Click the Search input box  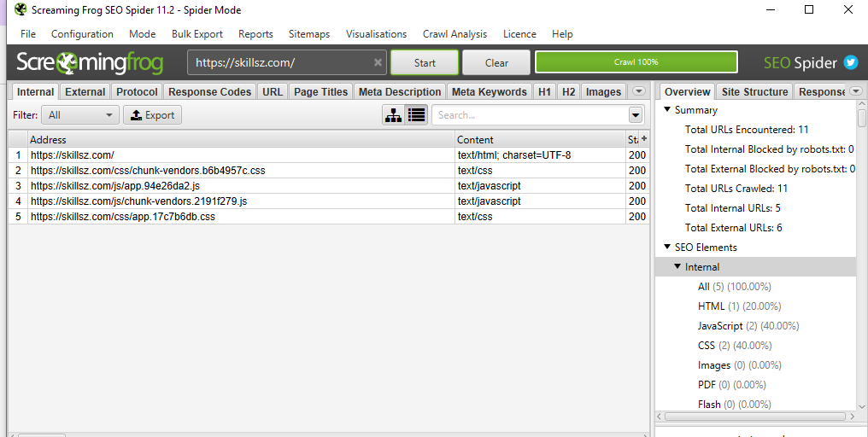[x=531, y=115]
